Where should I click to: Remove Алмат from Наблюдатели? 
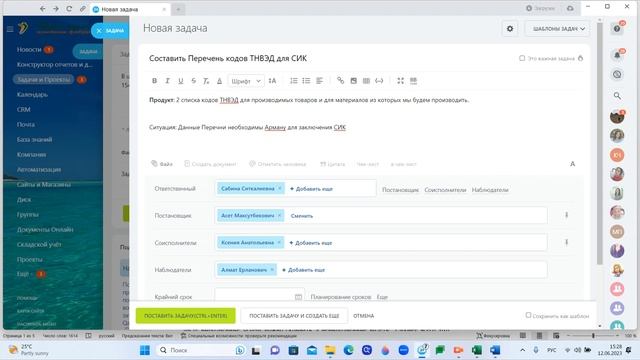tap(272, 269)
